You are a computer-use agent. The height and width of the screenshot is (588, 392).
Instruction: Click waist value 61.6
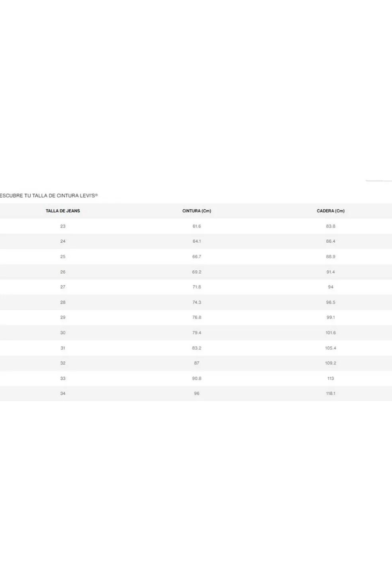pyautogui.click(x=197, y=226)
